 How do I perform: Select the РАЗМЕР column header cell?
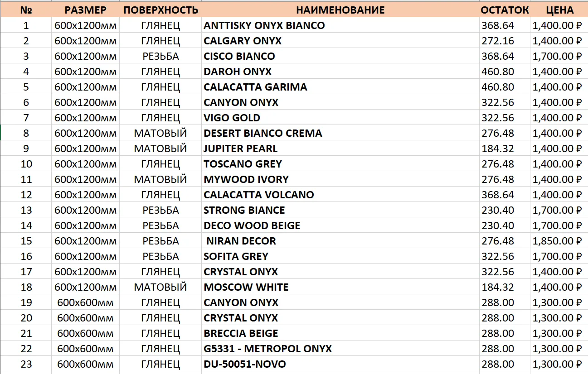[85, 10]
